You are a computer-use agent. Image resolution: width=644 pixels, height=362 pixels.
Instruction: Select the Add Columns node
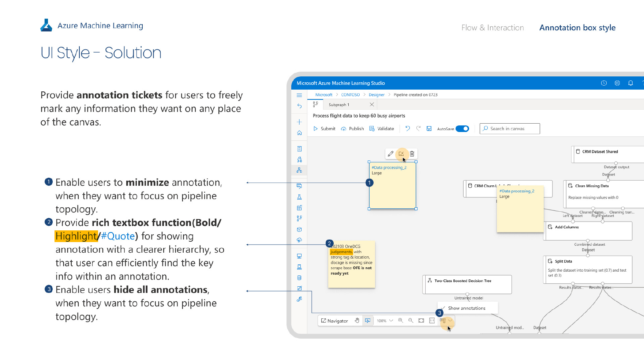pyautogui.click(x=588, y=231)
